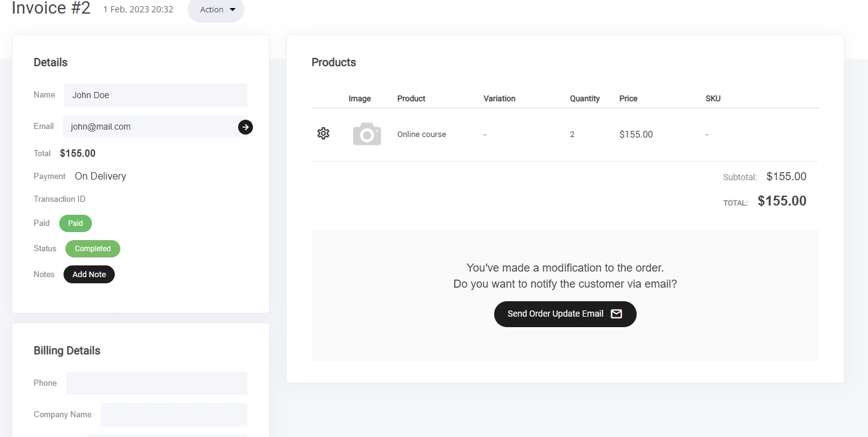The height and width of the screenshot is (437, 868).
Task: Click the Online course product name
Action: [x=421, y=135]
